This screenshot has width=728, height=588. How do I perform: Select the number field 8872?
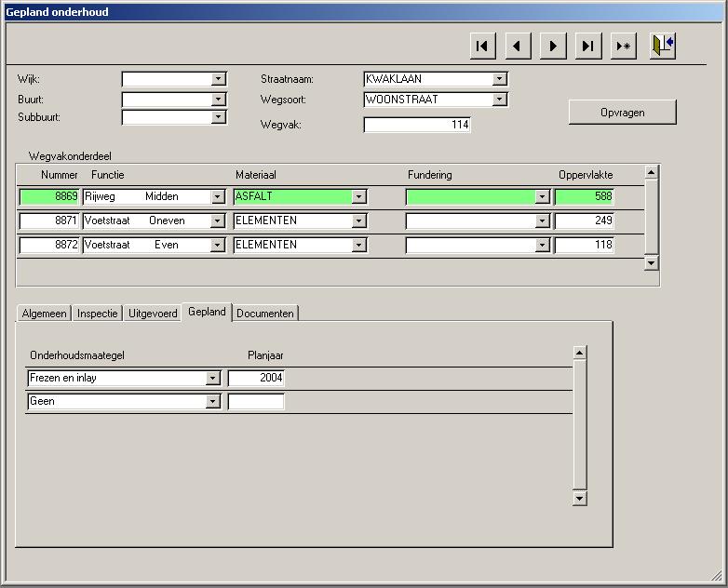click(x=49, y=245)
